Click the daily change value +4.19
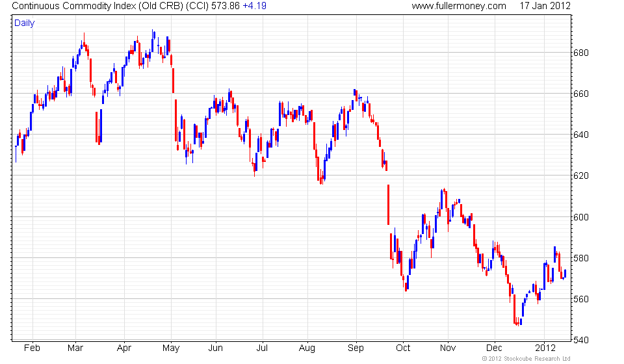This screenshot has height=364, width=624. [255, 6]
